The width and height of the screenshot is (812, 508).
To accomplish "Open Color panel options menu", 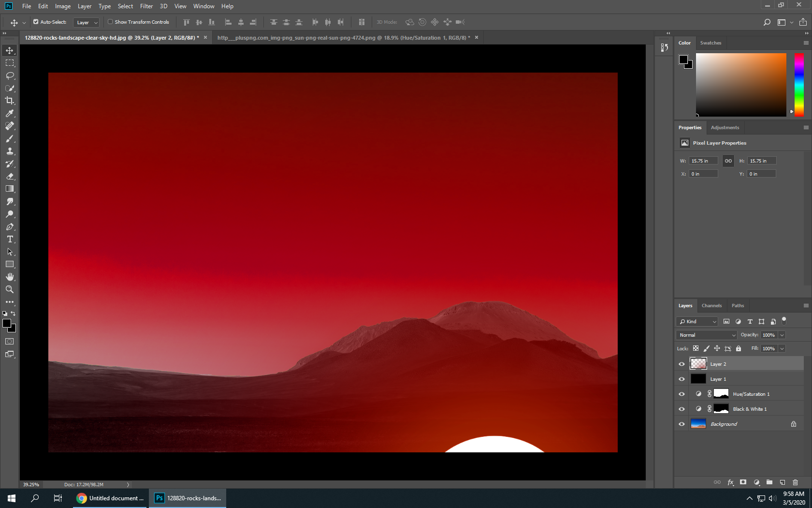I will click(806, 43).
